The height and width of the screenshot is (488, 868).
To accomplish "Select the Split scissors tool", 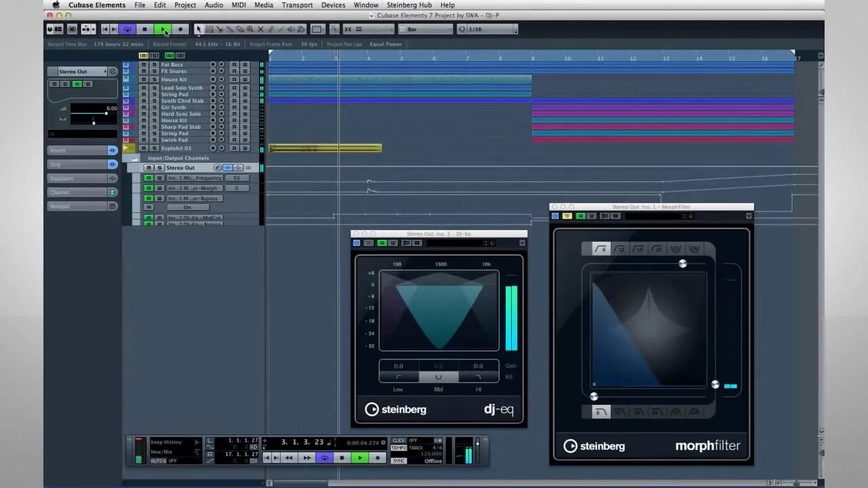I will (220, 29).
